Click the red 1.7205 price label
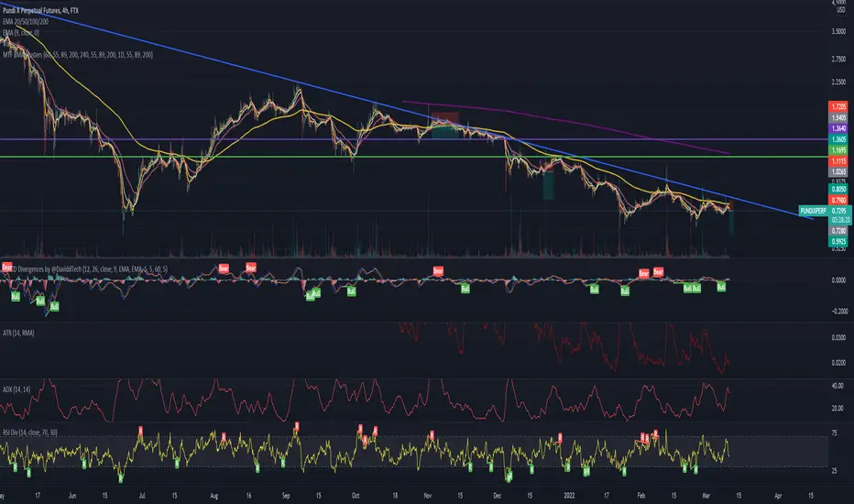 [838, 106]
